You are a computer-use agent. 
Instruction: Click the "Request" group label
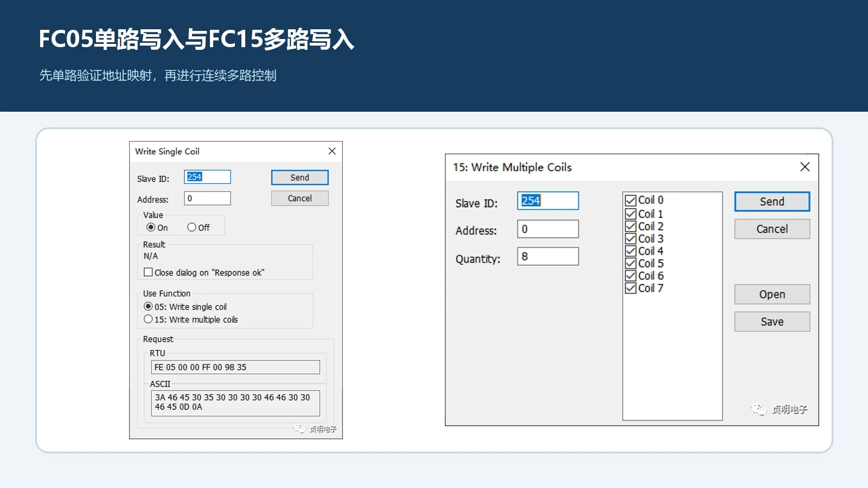coord(158,339)
